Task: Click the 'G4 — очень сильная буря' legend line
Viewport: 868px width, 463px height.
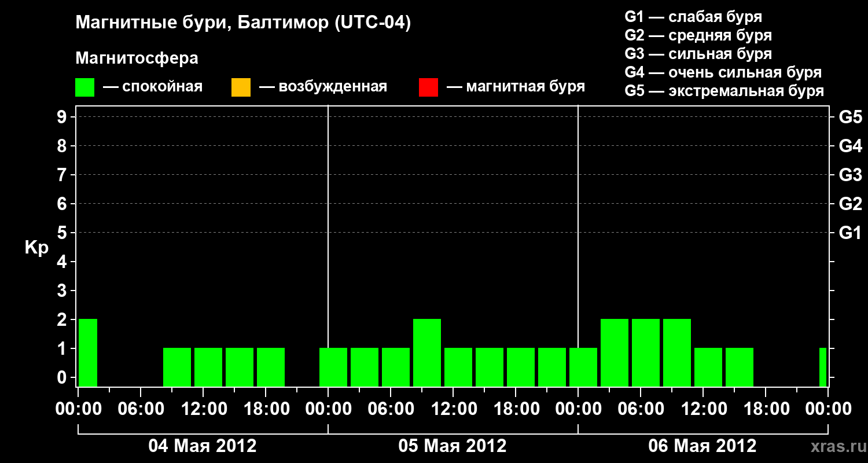Action: pyautogui.click(x=723, y=72)
